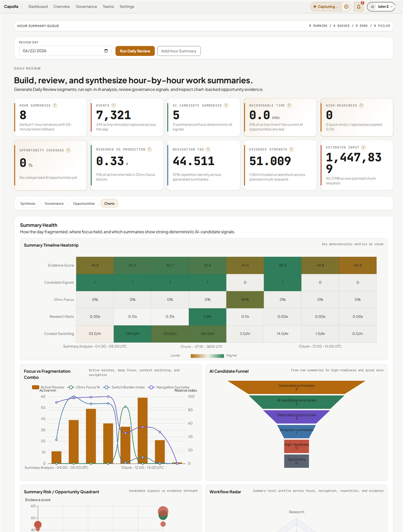
Task: Click the 1.39x Research Ratio cell
Action: [x=207, y=316]
